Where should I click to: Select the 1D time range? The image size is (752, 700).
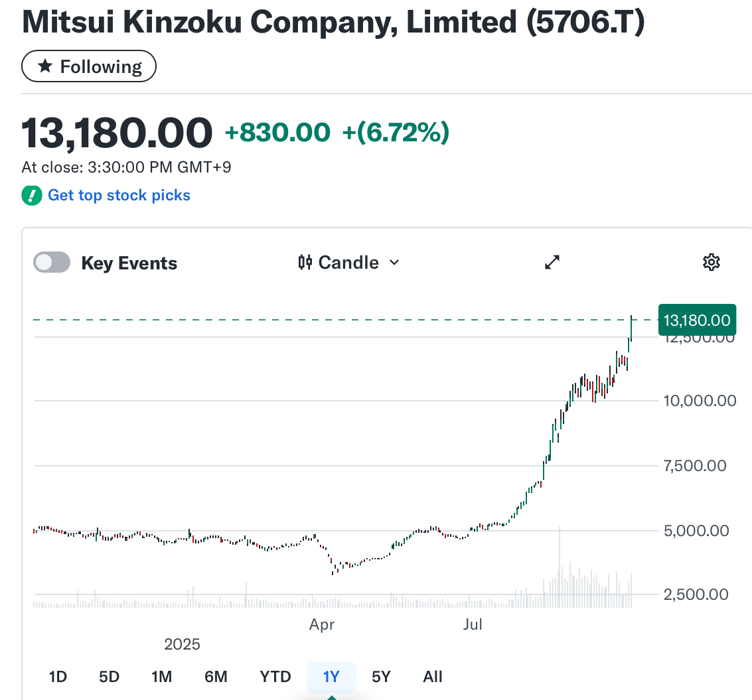[58, 677]
